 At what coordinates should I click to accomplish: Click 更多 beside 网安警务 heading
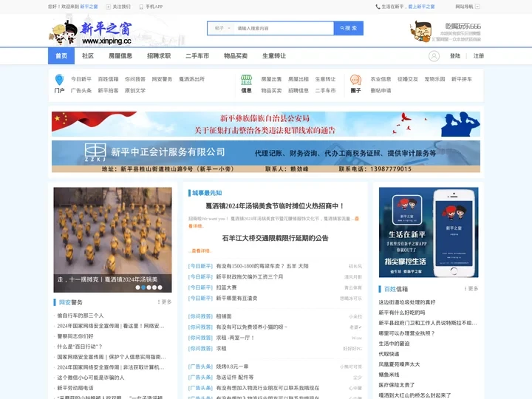pos(165,302)
